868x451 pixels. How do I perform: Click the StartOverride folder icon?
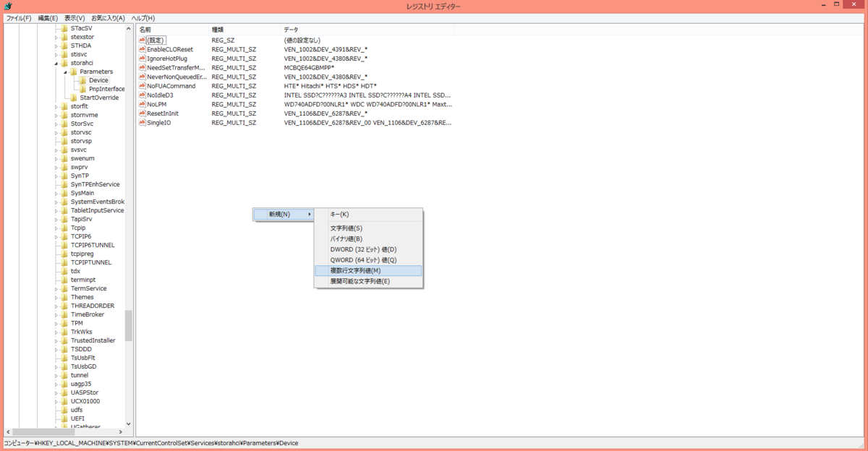click(x=74, y=98)
